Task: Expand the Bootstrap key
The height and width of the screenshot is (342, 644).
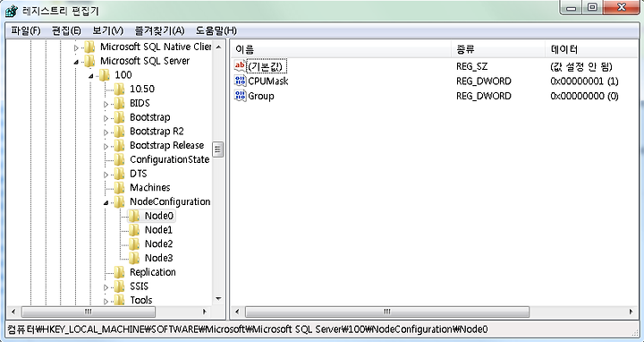Action: coord(106,118)
